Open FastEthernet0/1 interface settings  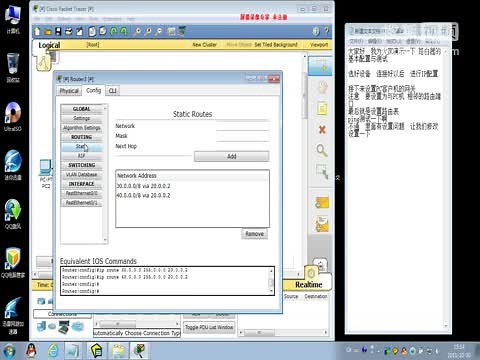pos(82,202)
